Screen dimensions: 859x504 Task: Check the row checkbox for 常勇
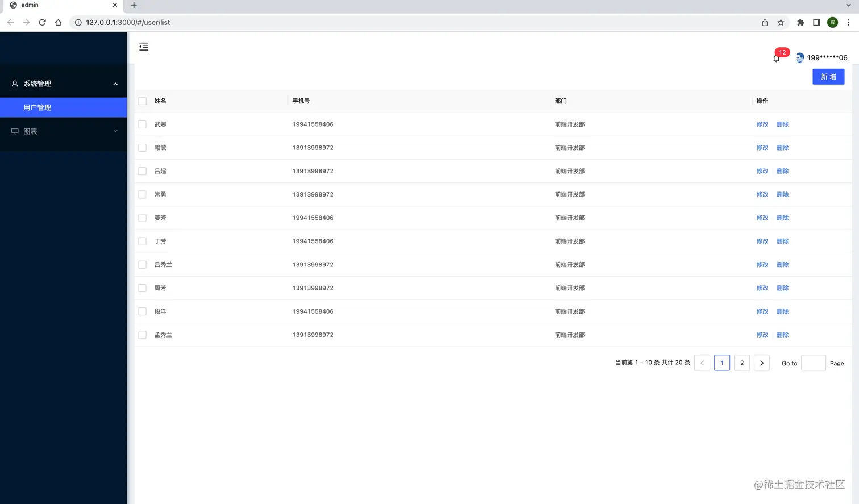tap(143, 194)
